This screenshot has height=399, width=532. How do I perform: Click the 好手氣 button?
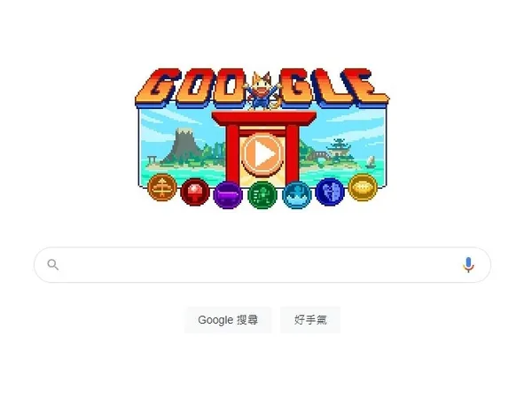click(x=310, y=320)
